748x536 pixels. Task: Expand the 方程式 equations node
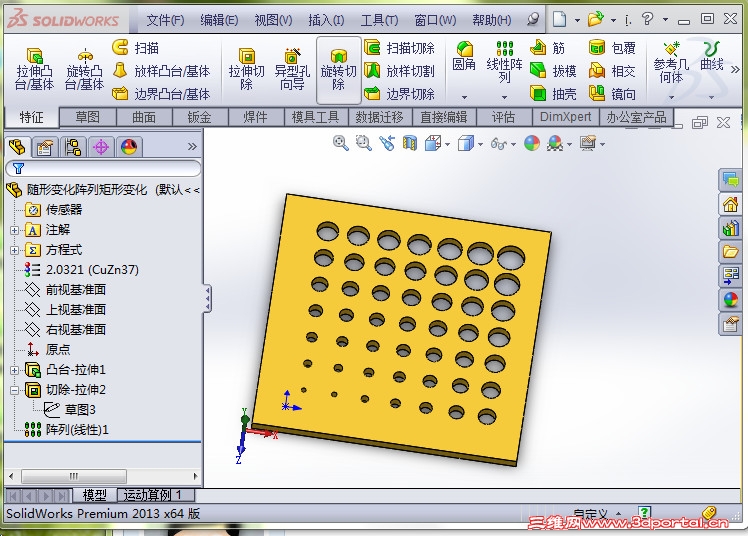click(x=14, y=250)
